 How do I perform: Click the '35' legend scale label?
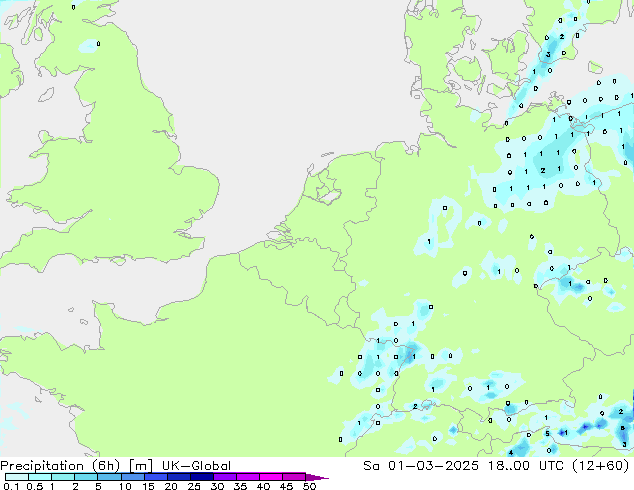tap(240, 486)
